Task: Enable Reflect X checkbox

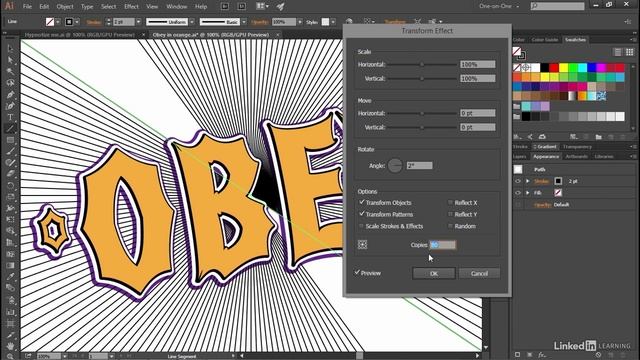Action: coord(450,202)
